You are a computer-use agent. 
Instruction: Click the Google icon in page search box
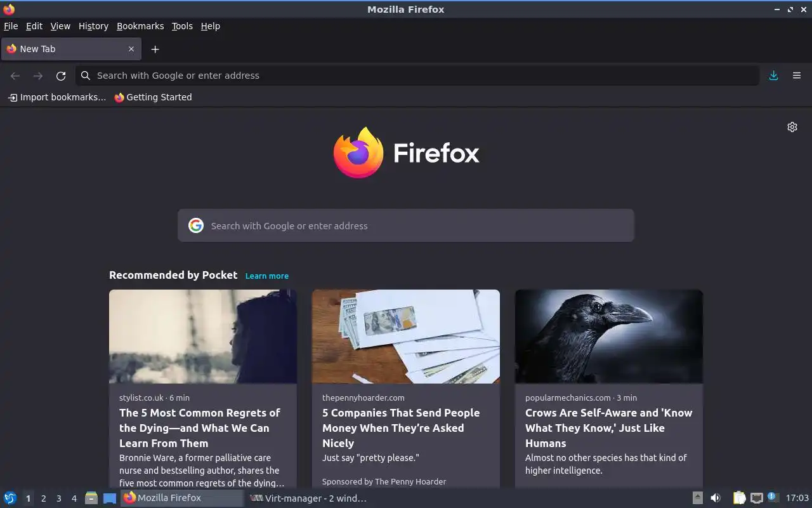[196, 225]
